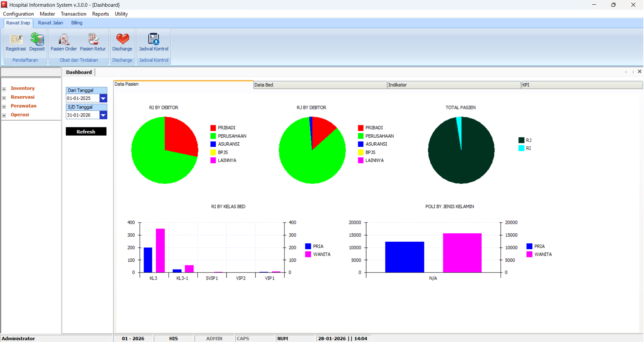Click the Hospital Information System app icon
The height and width of the screenshot is (342, 644).
(4, 5)
